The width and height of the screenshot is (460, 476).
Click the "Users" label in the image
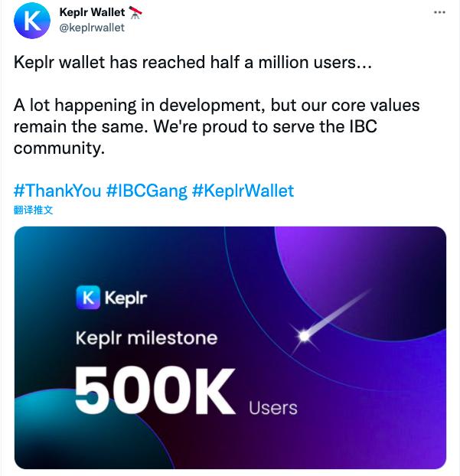[x=272, y=406]
